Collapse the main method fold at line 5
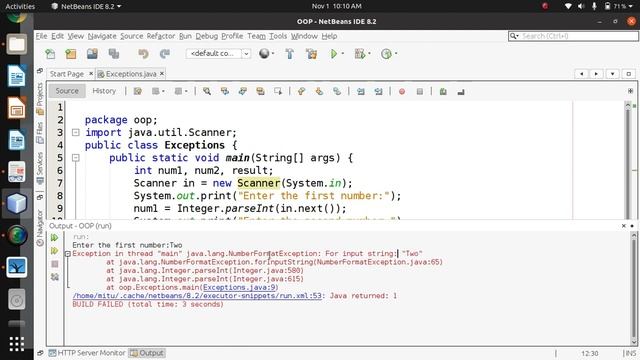The width and height of the screenshot is (640, 360). click(x=76, y=158)
